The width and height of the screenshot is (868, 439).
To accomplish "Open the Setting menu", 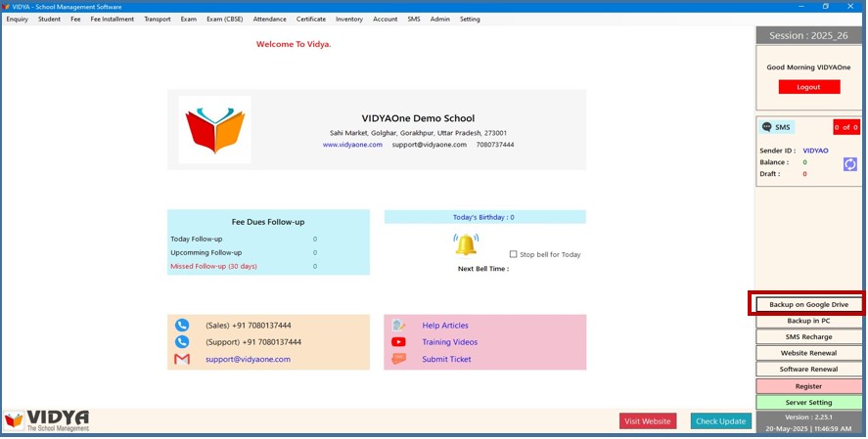I will (470, 19).
